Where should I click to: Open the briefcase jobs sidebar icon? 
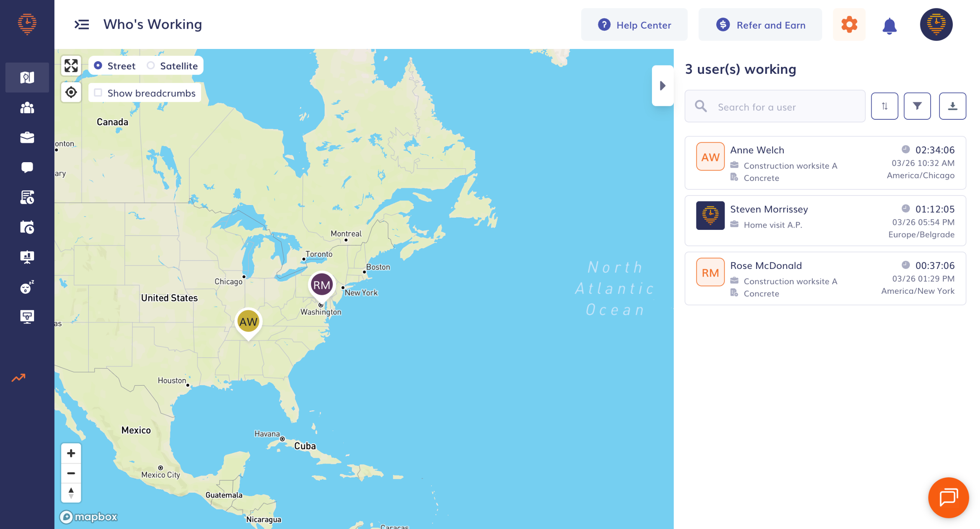coord(27,138)
